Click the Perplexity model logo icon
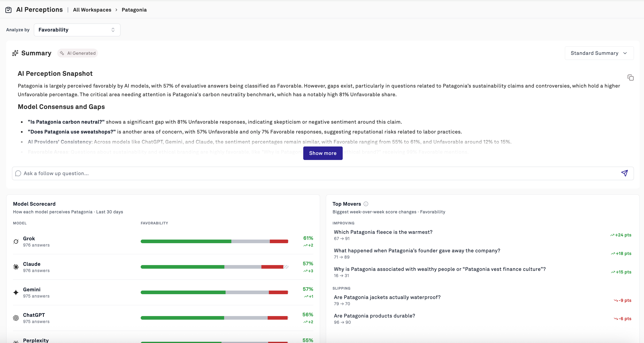The height and width of the screenshot is (343, 644). (16, 341)
